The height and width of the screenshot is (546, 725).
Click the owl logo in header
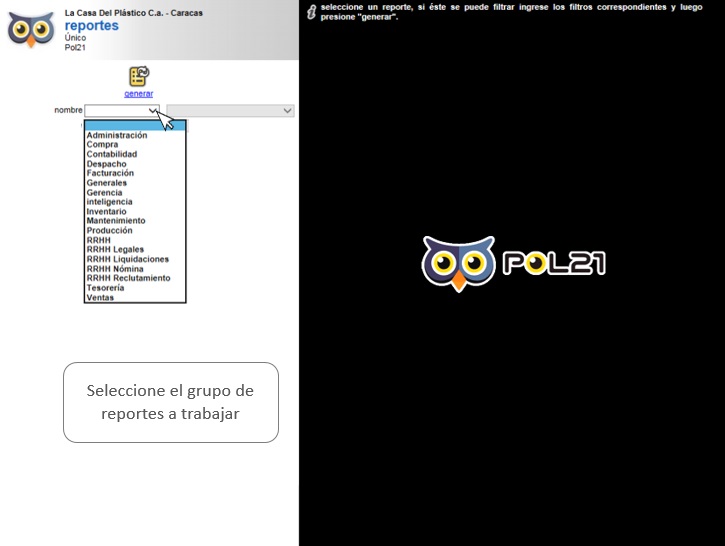(31, 30)
